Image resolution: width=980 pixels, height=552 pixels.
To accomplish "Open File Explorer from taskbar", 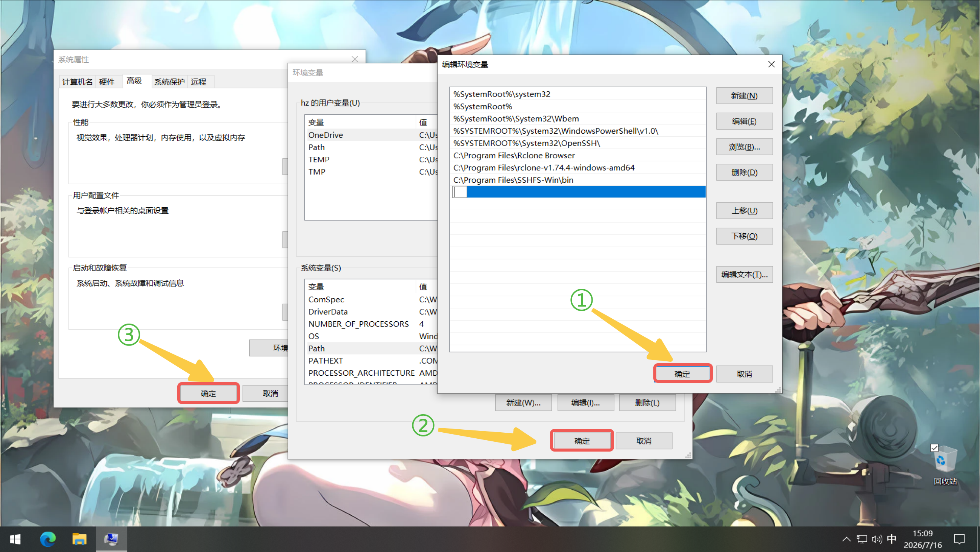I will (x=79, y=539).
